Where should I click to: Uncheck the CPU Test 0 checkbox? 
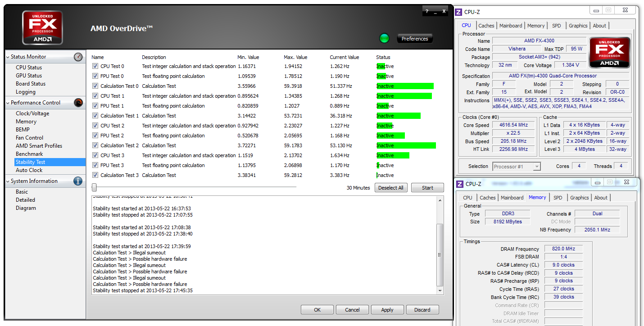tap(95, 66)
